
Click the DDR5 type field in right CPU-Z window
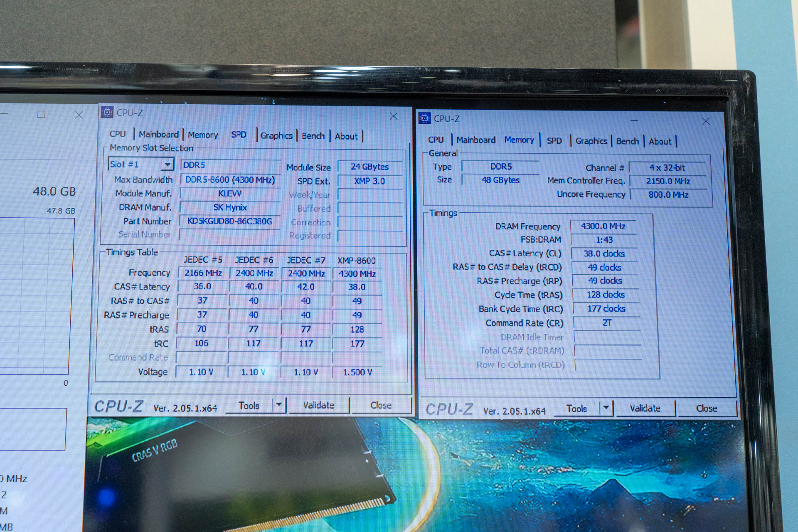click(501, 167)
